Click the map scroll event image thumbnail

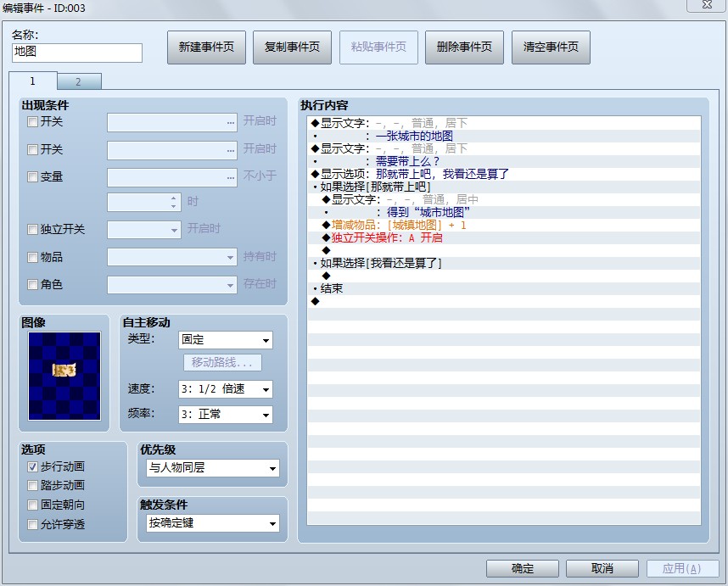pyautogui.click(x=64, y=377)
